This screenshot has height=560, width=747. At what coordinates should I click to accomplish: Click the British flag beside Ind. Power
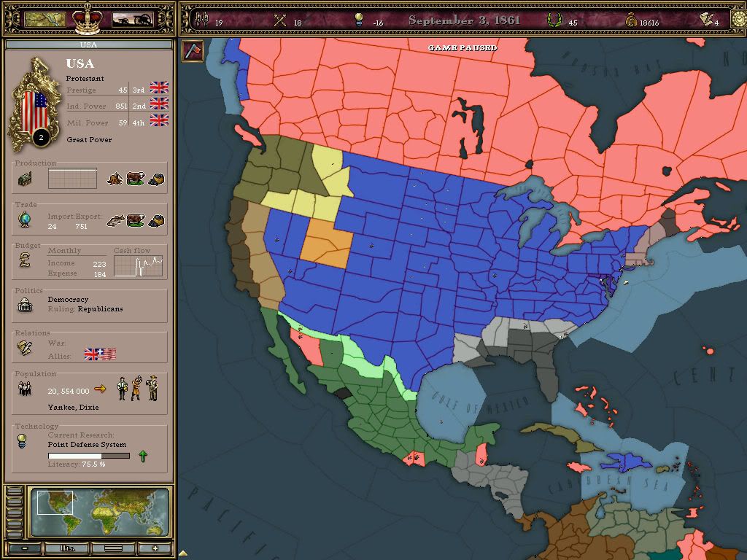(159, 104)
